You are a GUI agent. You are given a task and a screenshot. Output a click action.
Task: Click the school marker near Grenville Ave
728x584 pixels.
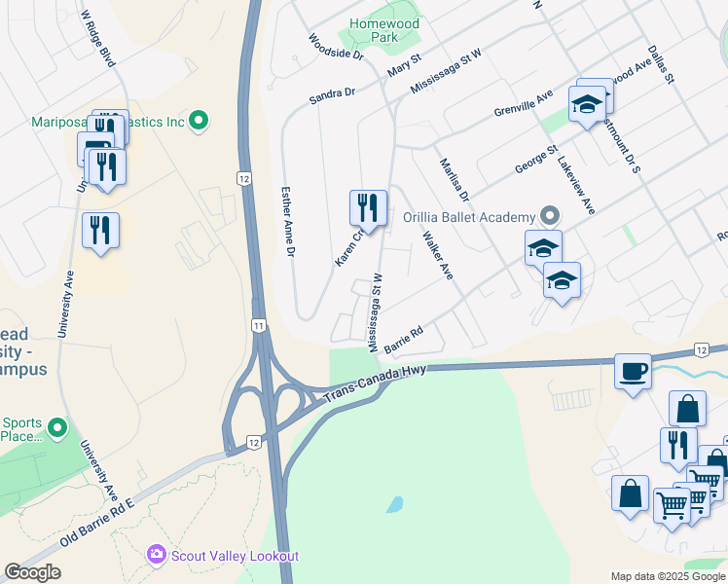point(587,104)
